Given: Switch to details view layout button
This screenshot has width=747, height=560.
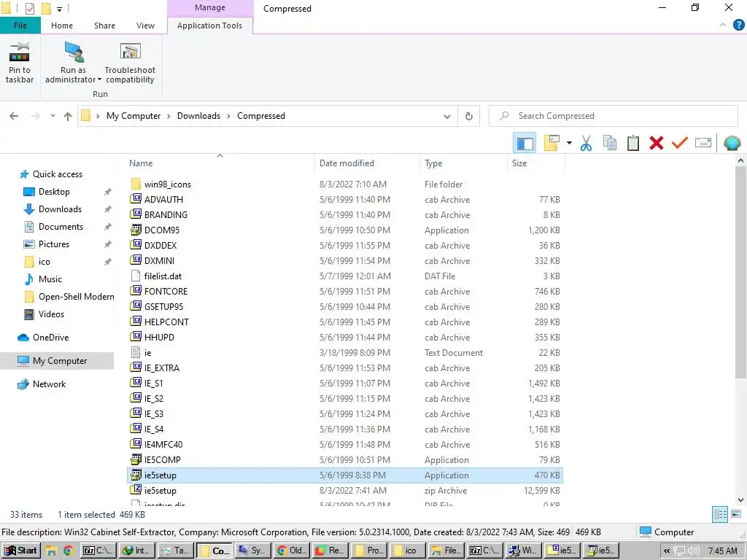Looking at the screenshot, I should coord(720,514).
